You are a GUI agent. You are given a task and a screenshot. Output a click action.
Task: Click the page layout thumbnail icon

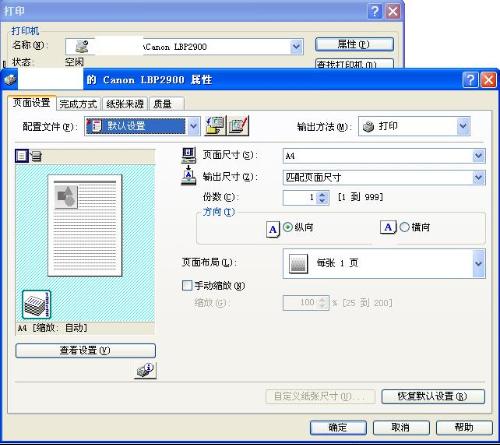(298, 264)
